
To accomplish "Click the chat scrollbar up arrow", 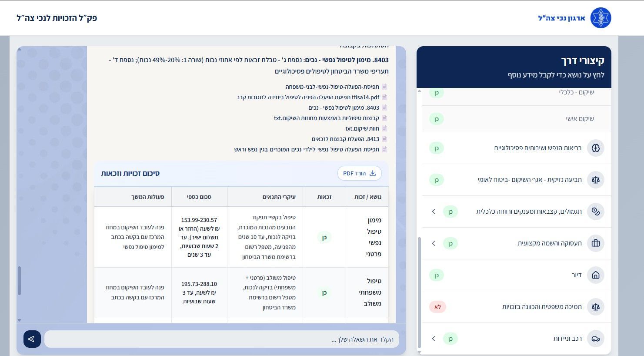I will tap(19, 49).
